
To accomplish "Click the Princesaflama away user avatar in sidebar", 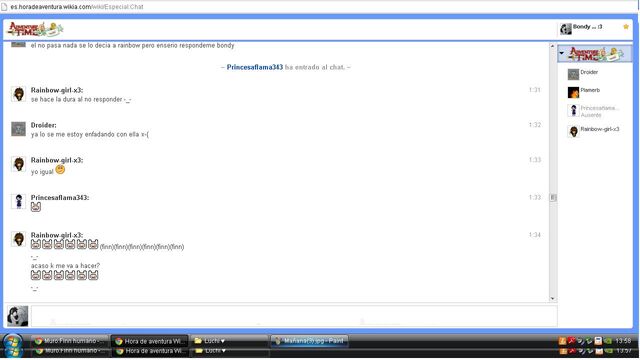I will pyautogui.click(x=573, y=111).
